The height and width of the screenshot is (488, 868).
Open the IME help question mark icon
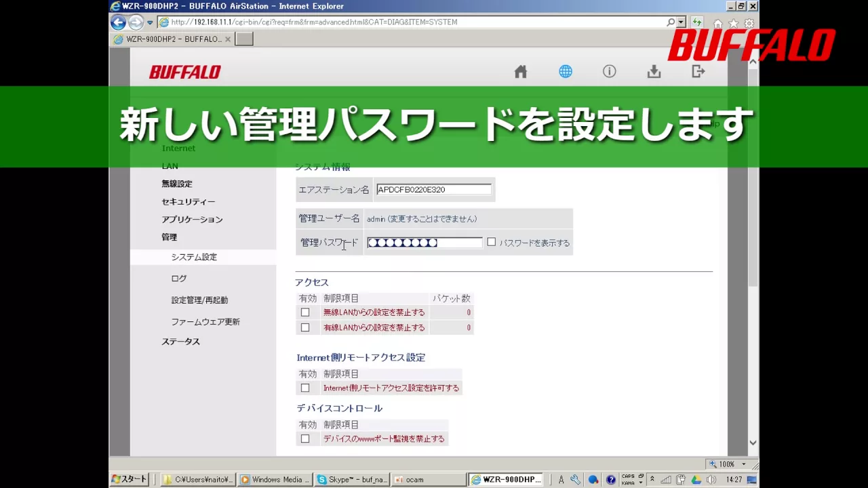pos(611,480)
